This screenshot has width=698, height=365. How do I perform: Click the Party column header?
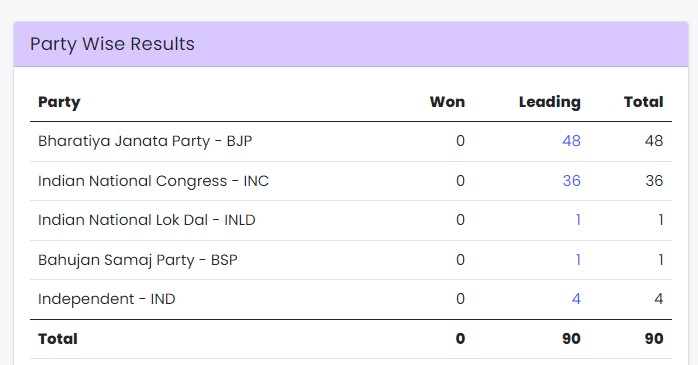coord(59,102)
